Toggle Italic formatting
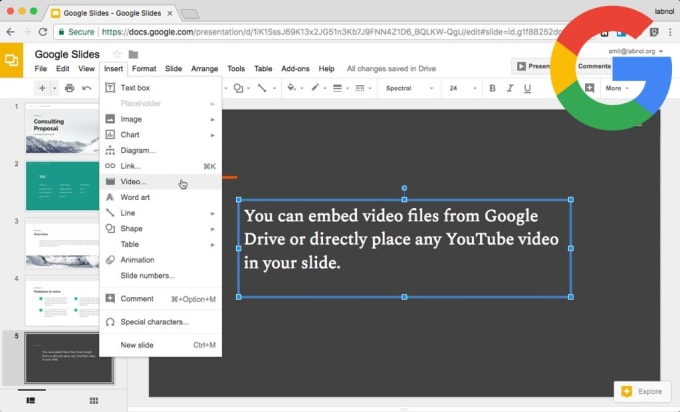680x412 pixels. tap(510, 88)
